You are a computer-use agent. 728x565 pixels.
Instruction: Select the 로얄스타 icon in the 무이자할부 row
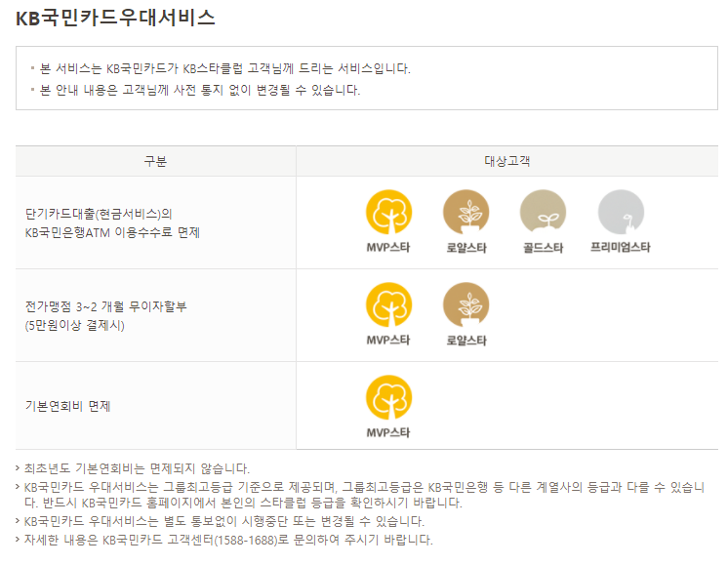[x=466, y=305]
